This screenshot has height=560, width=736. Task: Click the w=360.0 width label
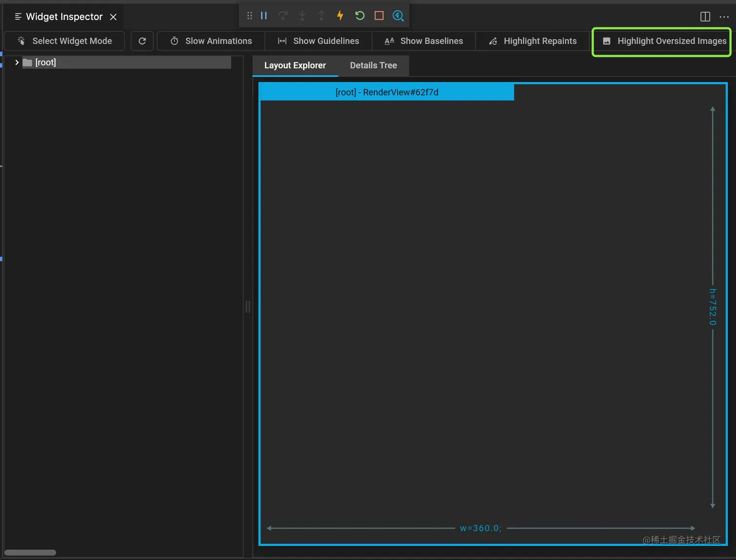(x=480, y=528)
